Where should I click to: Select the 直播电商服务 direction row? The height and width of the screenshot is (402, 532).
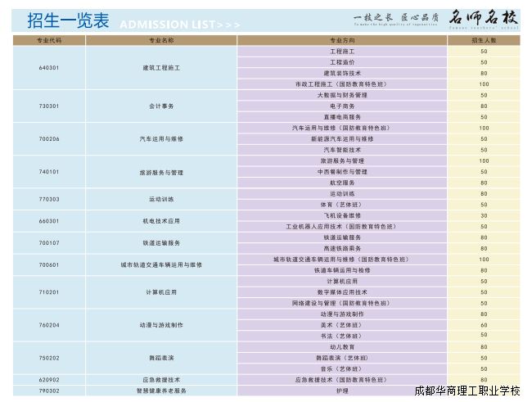click(x=342, y=117)
